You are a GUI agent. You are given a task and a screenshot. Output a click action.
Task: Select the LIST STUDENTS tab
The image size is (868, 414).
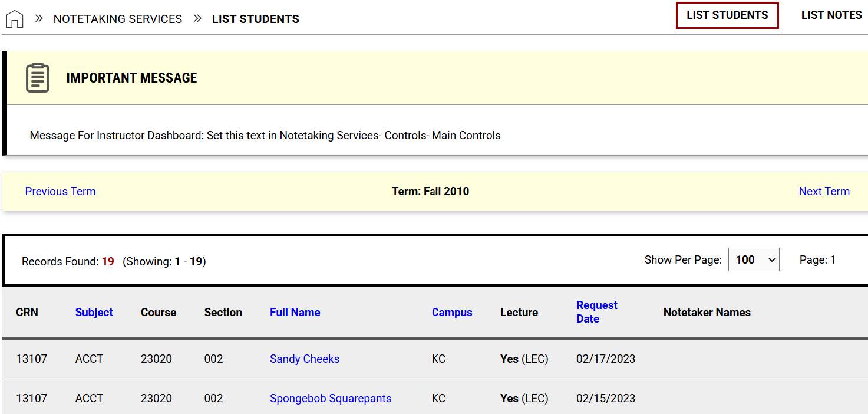coord(727,15)
